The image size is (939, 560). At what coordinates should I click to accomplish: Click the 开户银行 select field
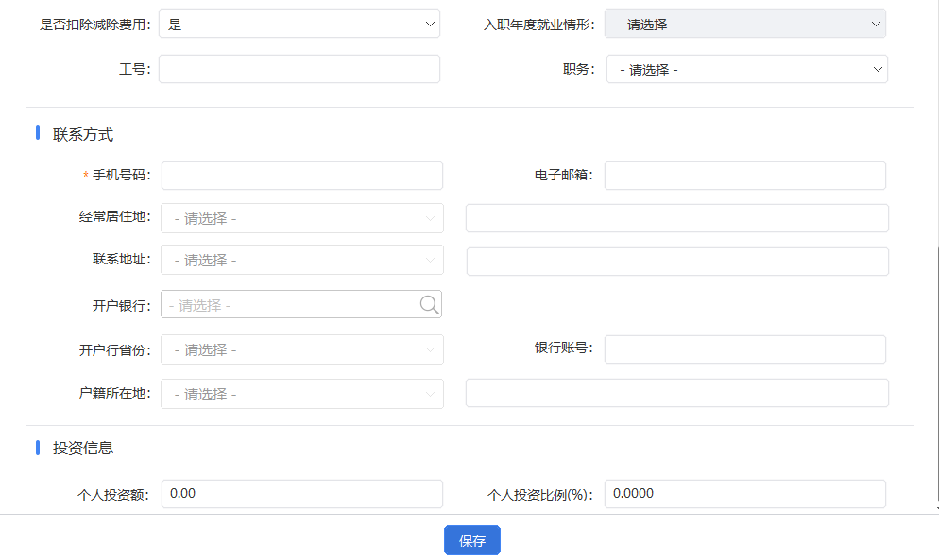click(x=301, y=304)
